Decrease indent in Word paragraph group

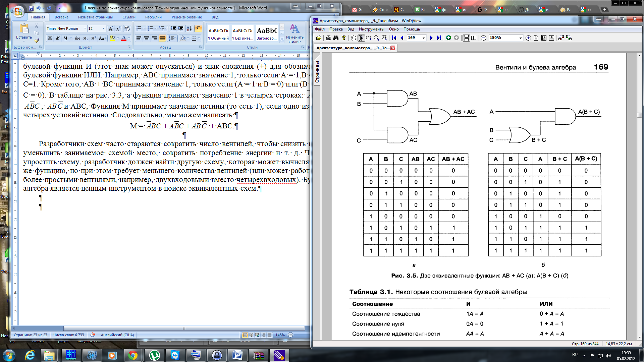point(173,28)
